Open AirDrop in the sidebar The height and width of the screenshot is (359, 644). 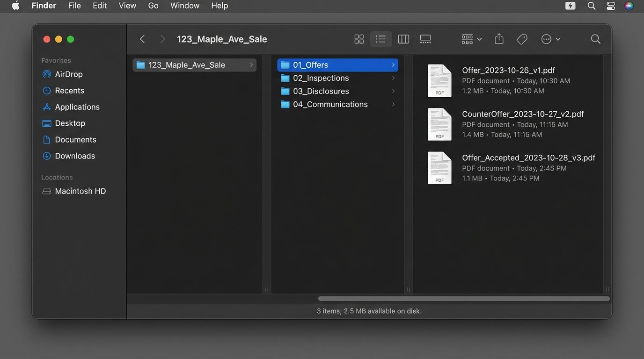pos(68,74)
